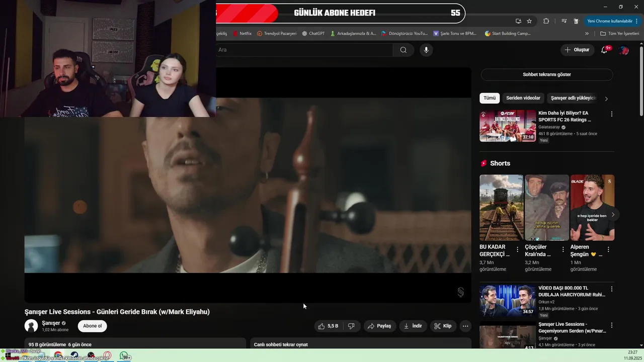Screen dimensions: 644x362
Task: Bookmark this page with the star icon
Action: [x=529, y=21]
